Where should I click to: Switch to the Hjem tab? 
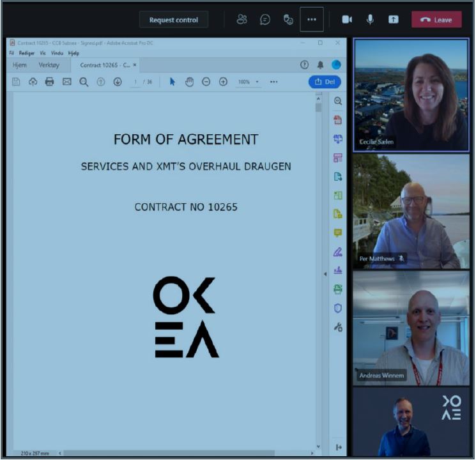pos(19,65)
